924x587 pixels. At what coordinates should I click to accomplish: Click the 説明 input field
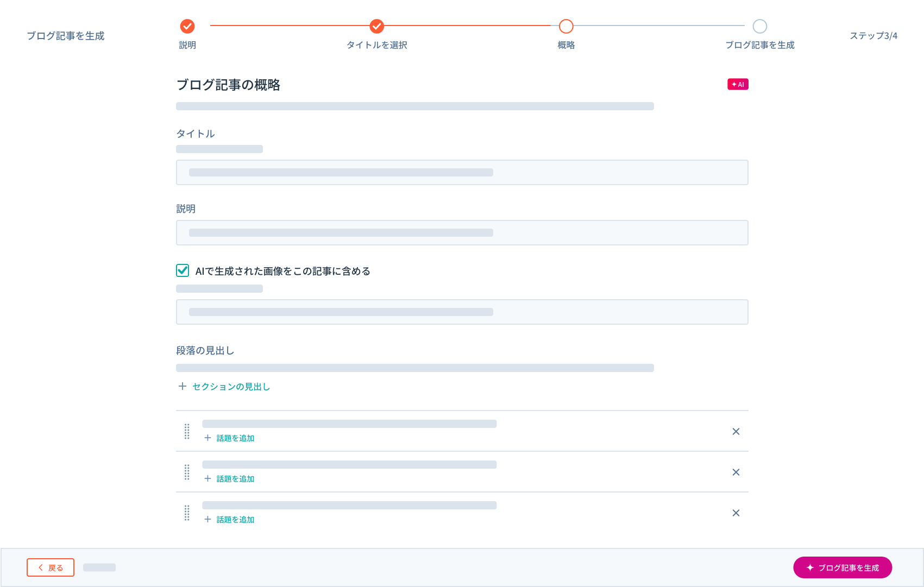pyautogui.click(x=462, y=232)
